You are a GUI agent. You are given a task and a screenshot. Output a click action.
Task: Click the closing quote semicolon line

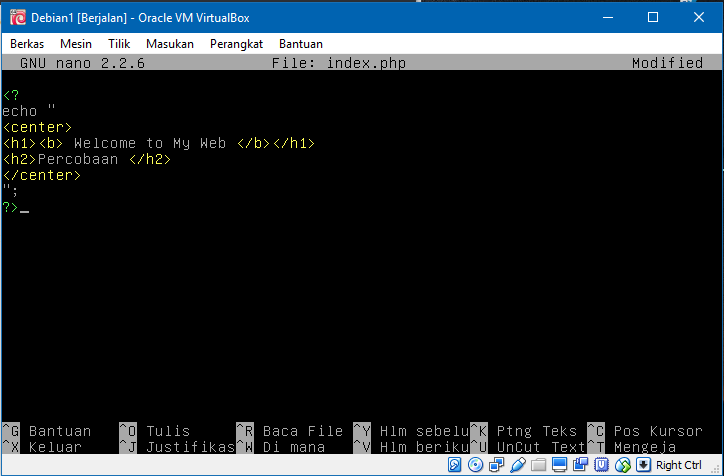[10, 190]
